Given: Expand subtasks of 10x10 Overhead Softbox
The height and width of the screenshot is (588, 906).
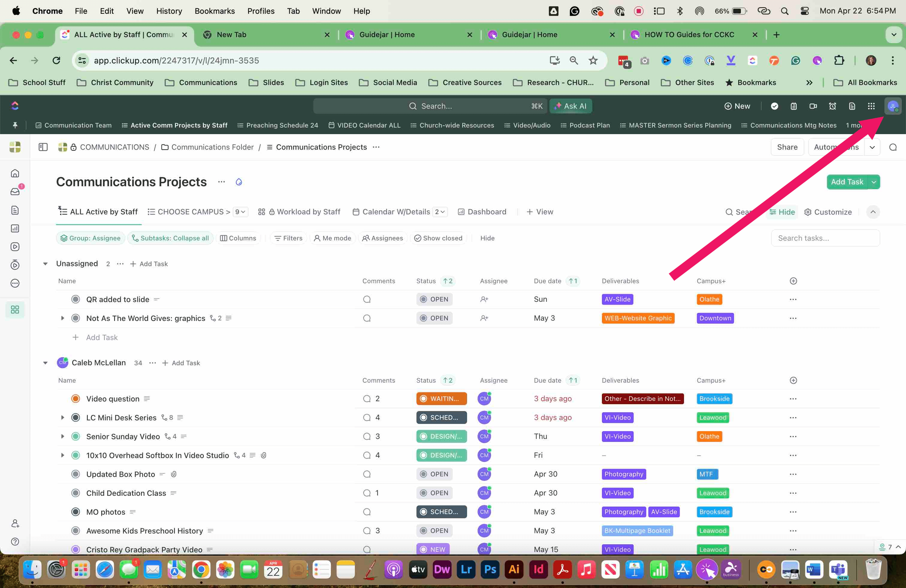Looking at the screenshot, I should [63, 455].
